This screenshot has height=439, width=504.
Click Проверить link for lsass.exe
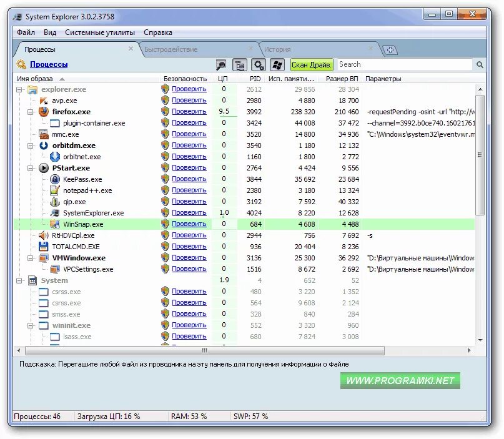coord(189,336)
